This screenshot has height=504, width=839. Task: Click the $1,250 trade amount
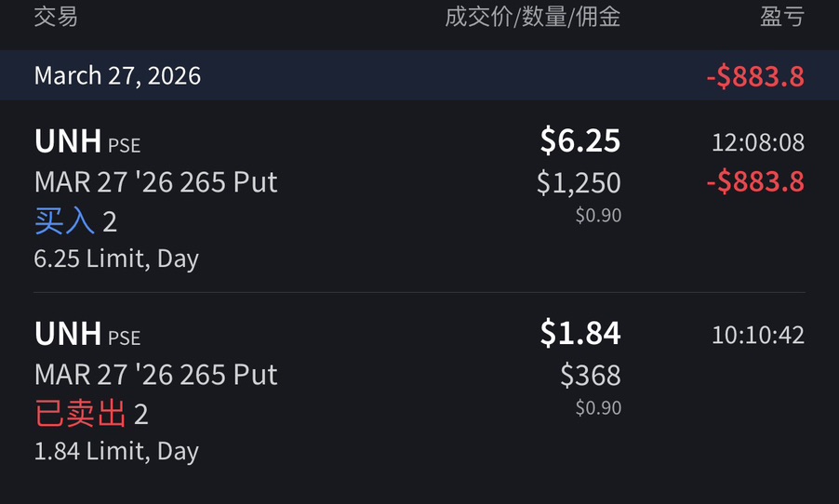point(579,182)
